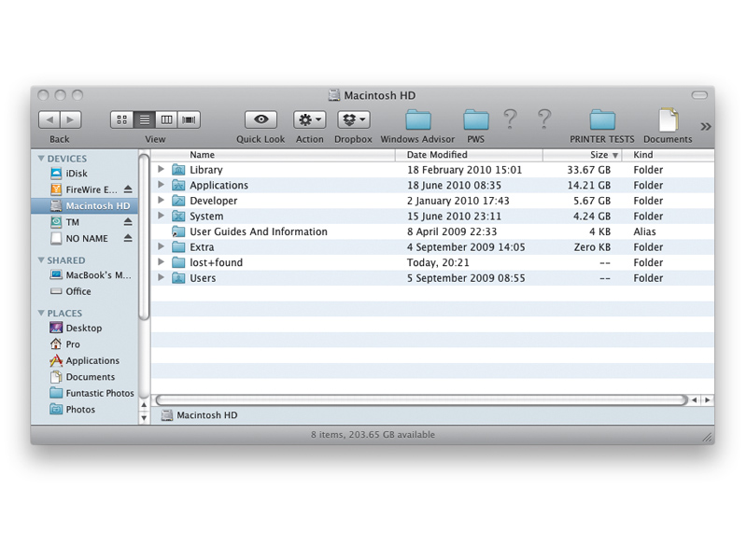Click the first question mark toolbar item

coord(510,119)
